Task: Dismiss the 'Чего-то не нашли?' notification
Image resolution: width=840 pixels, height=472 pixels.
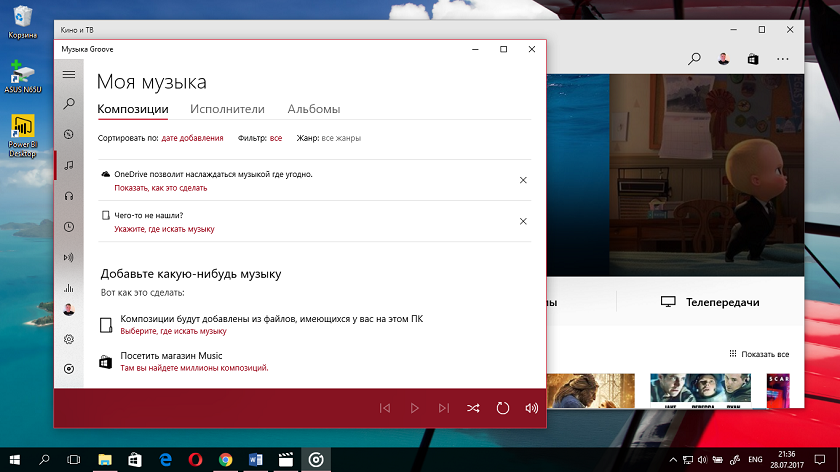Action: 523,221
